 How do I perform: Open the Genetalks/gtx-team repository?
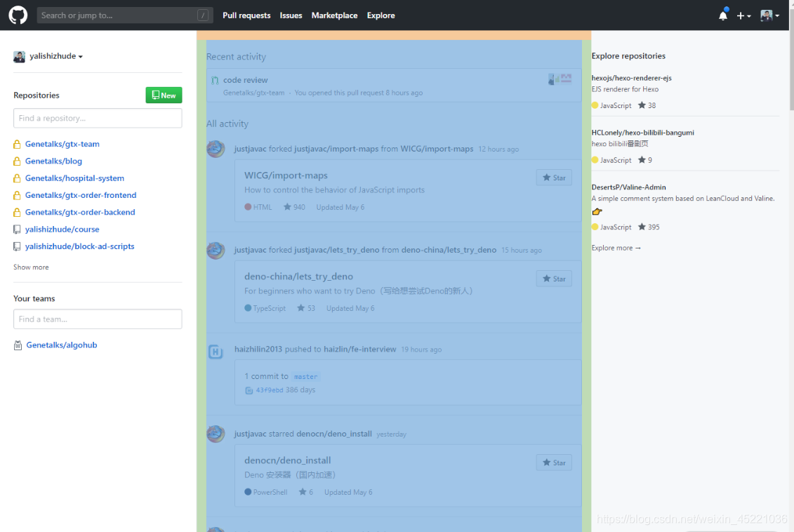[x=62, y=144]
